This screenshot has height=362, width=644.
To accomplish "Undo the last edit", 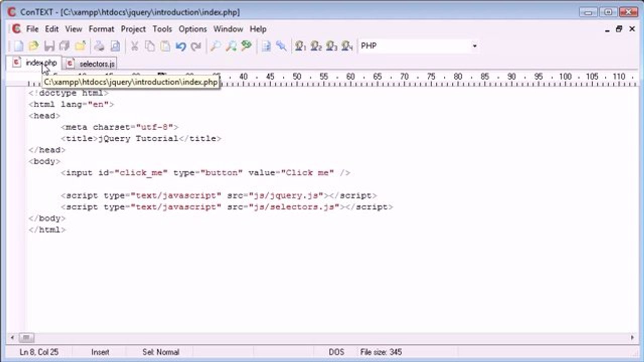I will click(x=181, y=46).
